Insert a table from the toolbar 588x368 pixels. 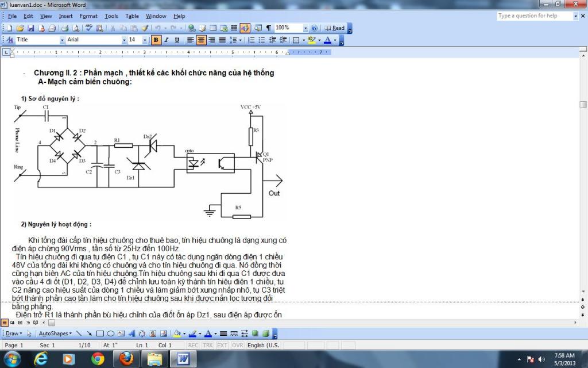tap(213, 28)
